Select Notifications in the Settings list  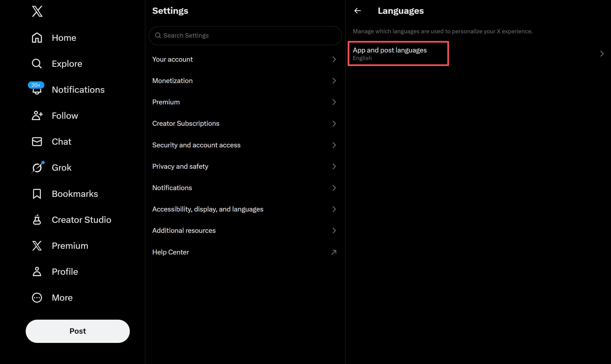point(172,188)
